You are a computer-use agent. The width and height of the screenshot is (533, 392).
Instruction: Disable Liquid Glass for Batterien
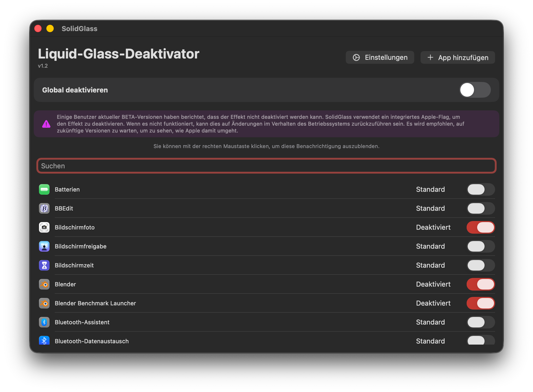[481, 189]
